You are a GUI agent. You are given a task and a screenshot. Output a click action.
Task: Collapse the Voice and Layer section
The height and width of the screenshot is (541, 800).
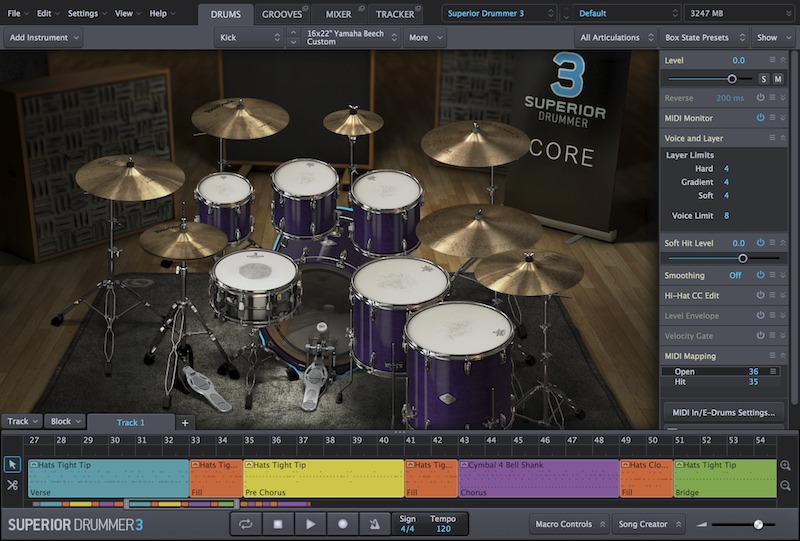click(x=783, y=138)
